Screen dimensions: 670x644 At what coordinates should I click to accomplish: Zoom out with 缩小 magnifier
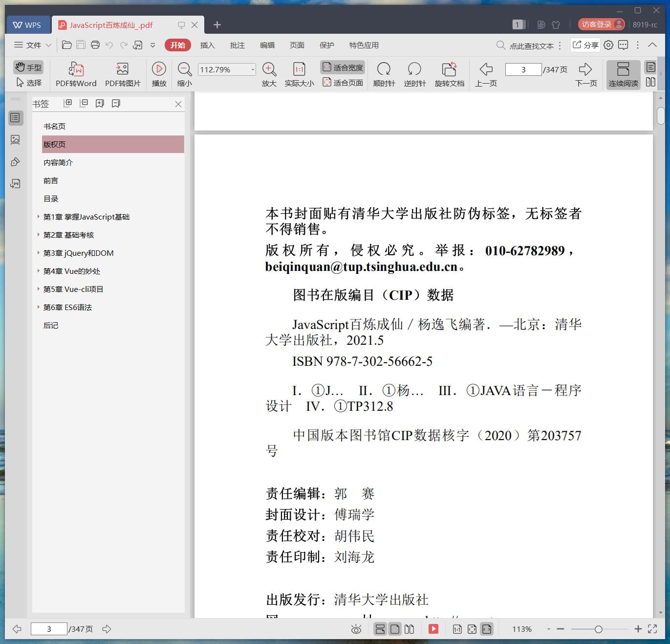click(185, 75)
